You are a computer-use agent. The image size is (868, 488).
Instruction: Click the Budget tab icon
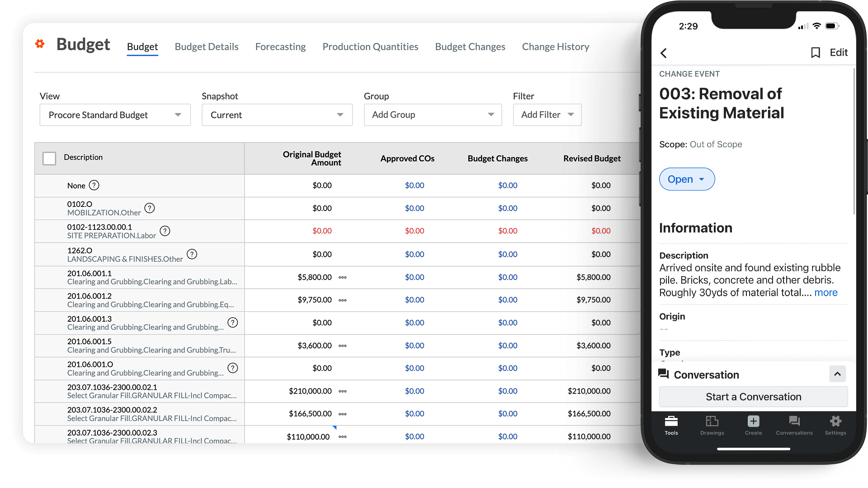tap(142, 47)
